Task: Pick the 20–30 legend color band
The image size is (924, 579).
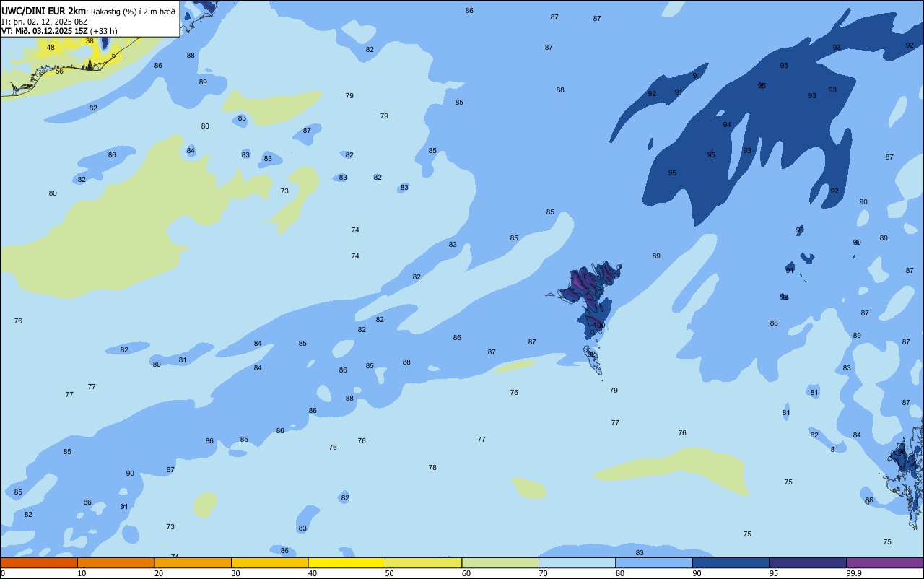Action: click(193, 562)
